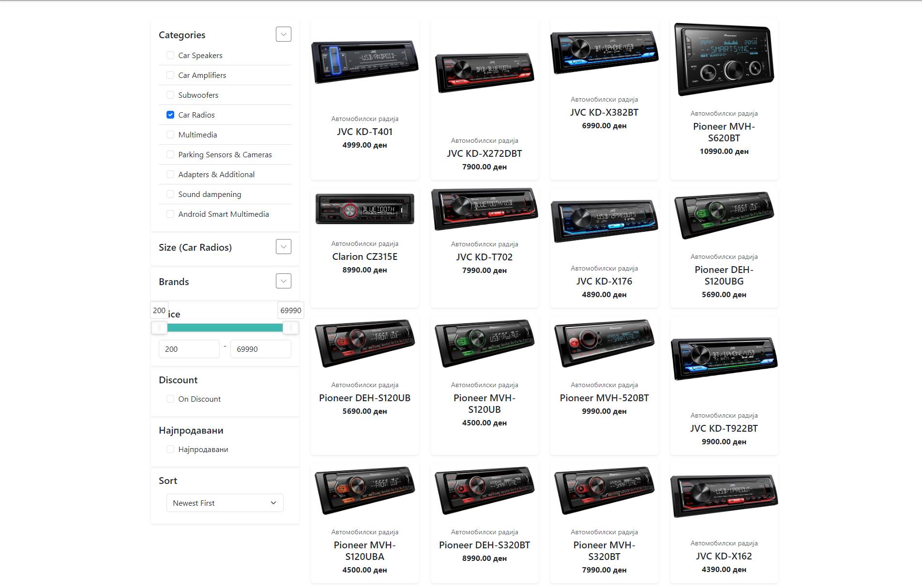The width and height of the screenshot is (922, 588).
Task: Click the Pioneer MVH-S320BT title link
Action: click(605, 551)
